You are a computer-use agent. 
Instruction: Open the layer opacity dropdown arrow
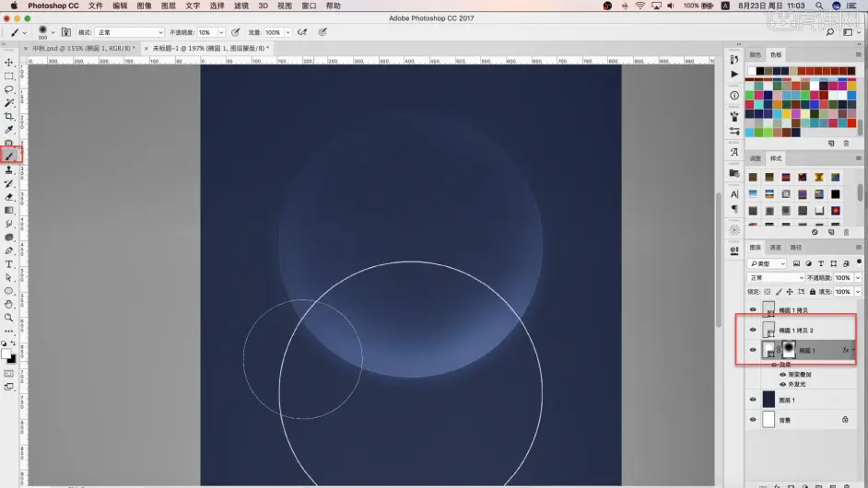[858, 278]
